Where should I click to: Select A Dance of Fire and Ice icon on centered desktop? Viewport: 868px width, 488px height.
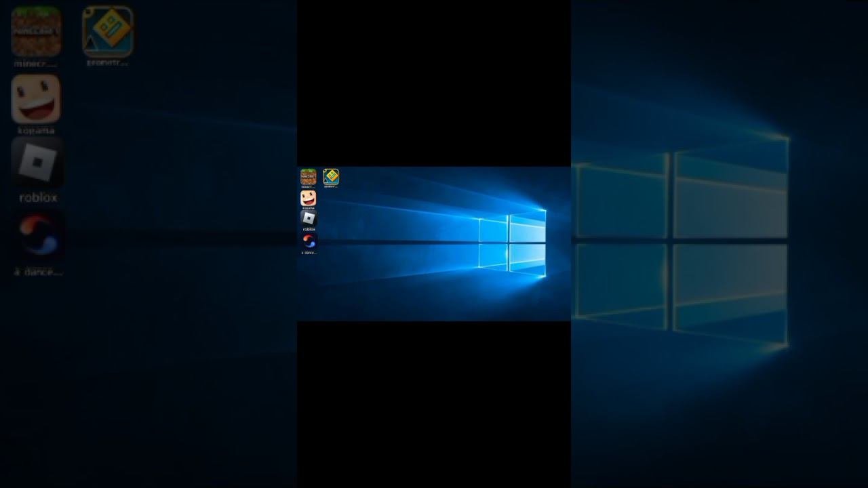pyautogui.click(x=309, y=241)
